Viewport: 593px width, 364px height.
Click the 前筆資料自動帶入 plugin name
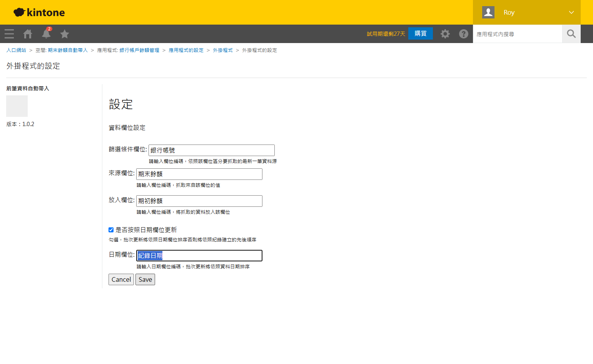click(x=28, y=88)
